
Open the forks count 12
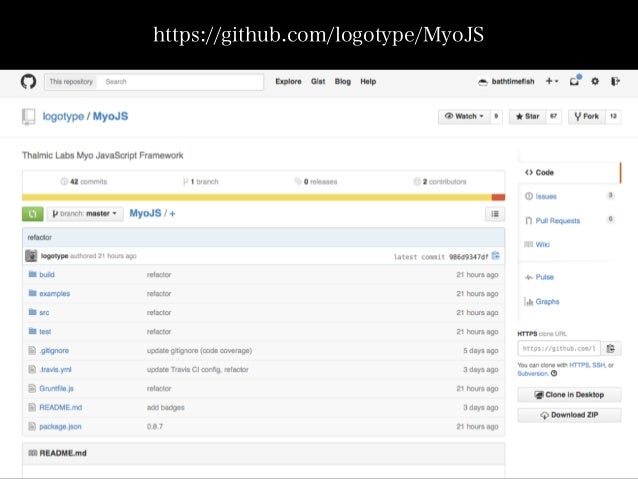(x=613, y=116)
